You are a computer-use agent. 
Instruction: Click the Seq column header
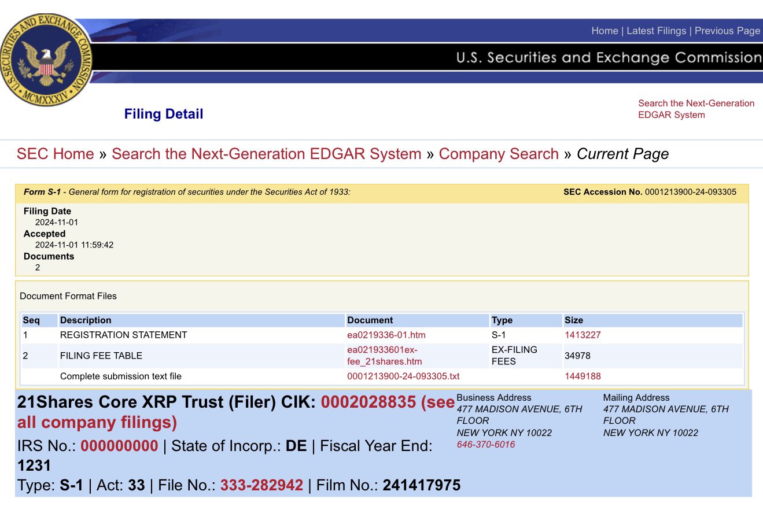coord(31,320)
